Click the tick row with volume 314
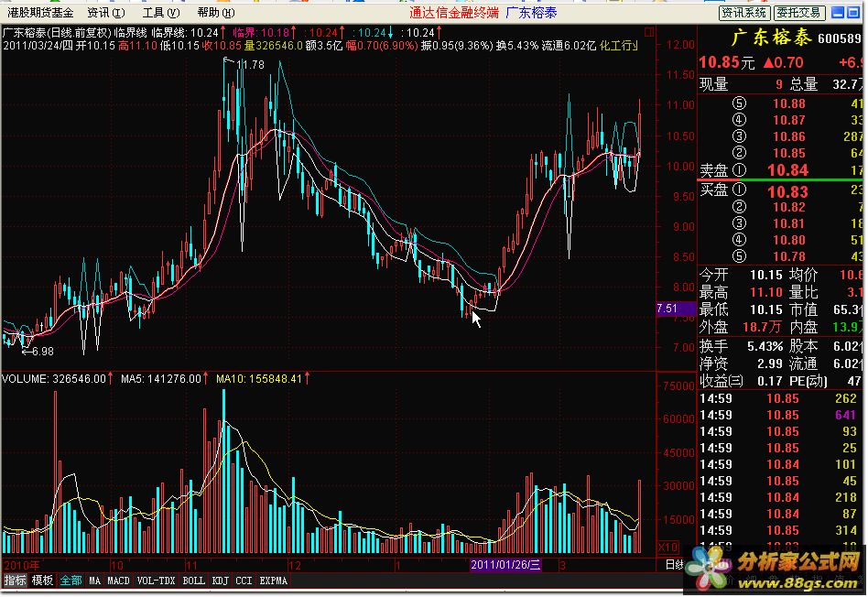Viewport: 868px width, 597px height. tap(780, 530)
